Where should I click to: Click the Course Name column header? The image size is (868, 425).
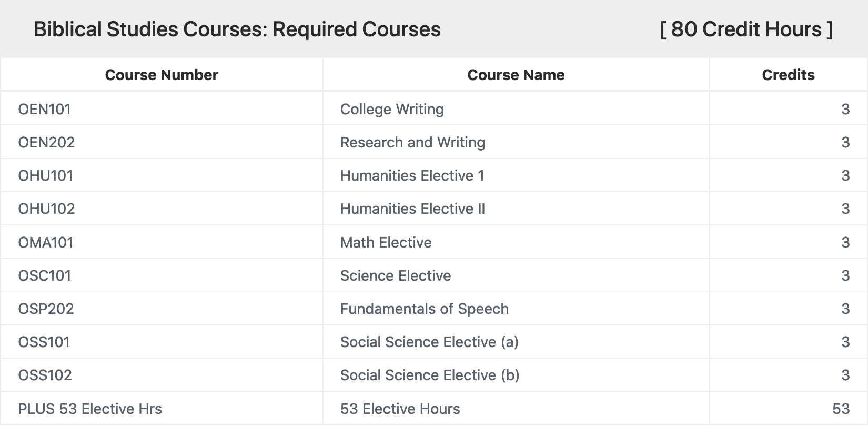pos(516,75)
